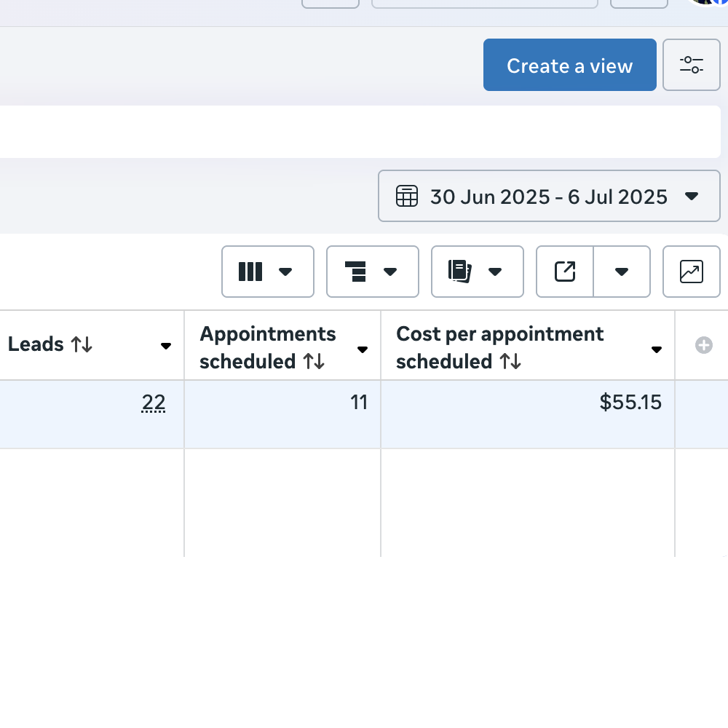Open export options dropdown arrow
728x728 pixels.
coord(622,272)
